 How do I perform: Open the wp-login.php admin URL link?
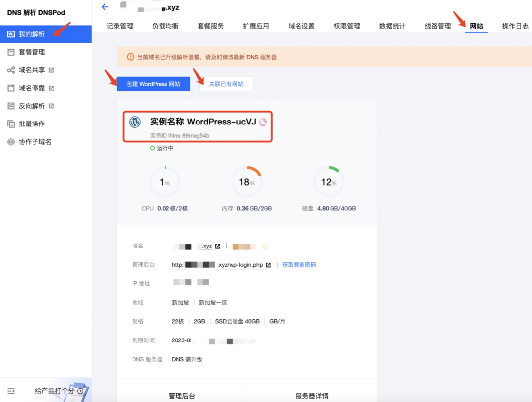click(217, 265)
